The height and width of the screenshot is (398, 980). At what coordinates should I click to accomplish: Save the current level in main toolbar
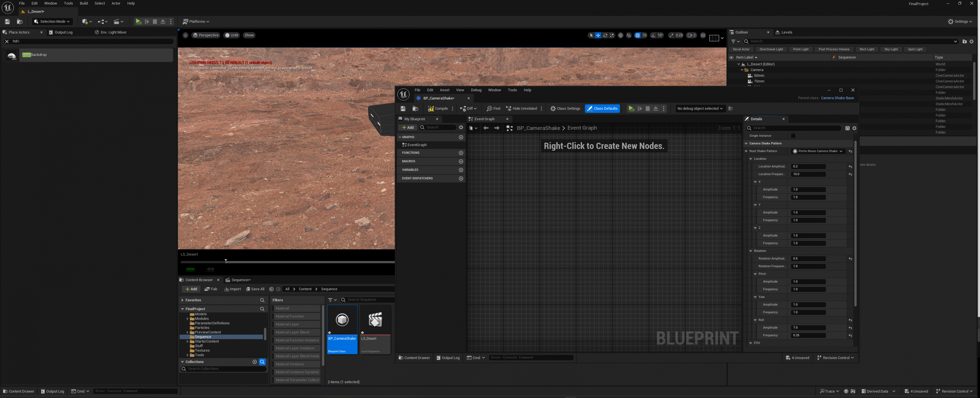point(7,22)
